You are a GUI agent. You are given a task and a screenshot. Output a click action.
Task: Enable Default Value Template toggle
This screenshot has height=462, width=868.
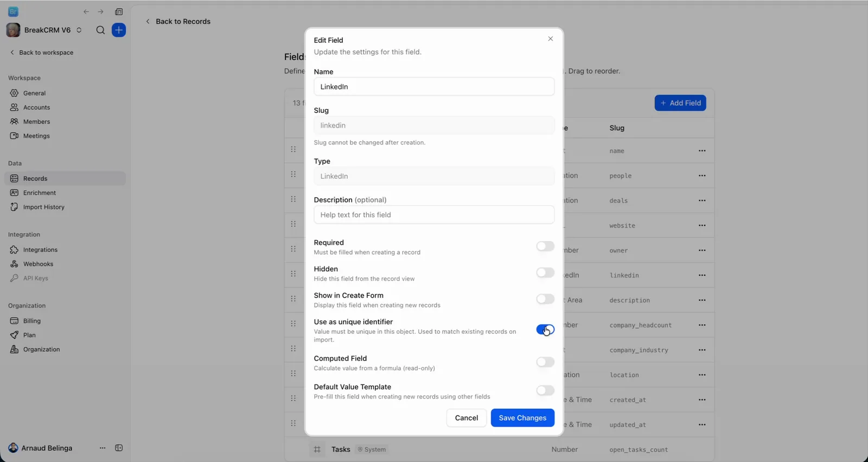[545, 390]
